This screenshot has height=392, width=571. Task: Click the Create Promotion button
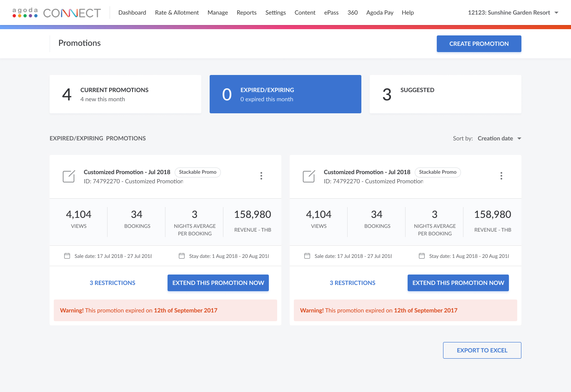click(x=479, y=44)
